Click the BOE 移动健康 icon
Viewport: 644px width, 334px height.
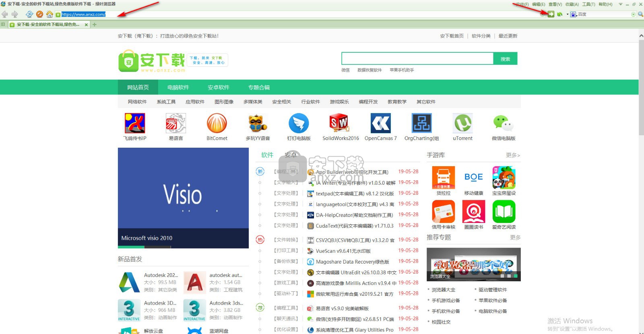coord(474,177)
